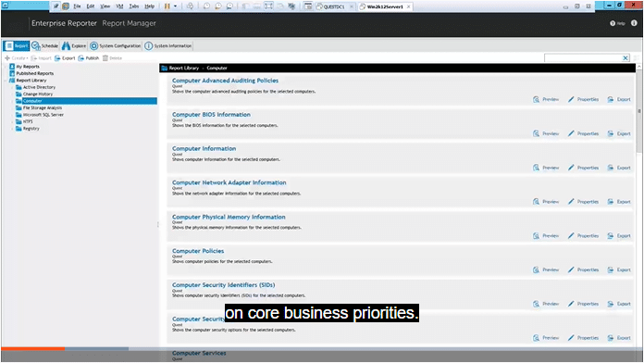Screen dimensions: 644x363
Task: Switch to the QUESTDC1 VM tab
Action: coord(335,6)
